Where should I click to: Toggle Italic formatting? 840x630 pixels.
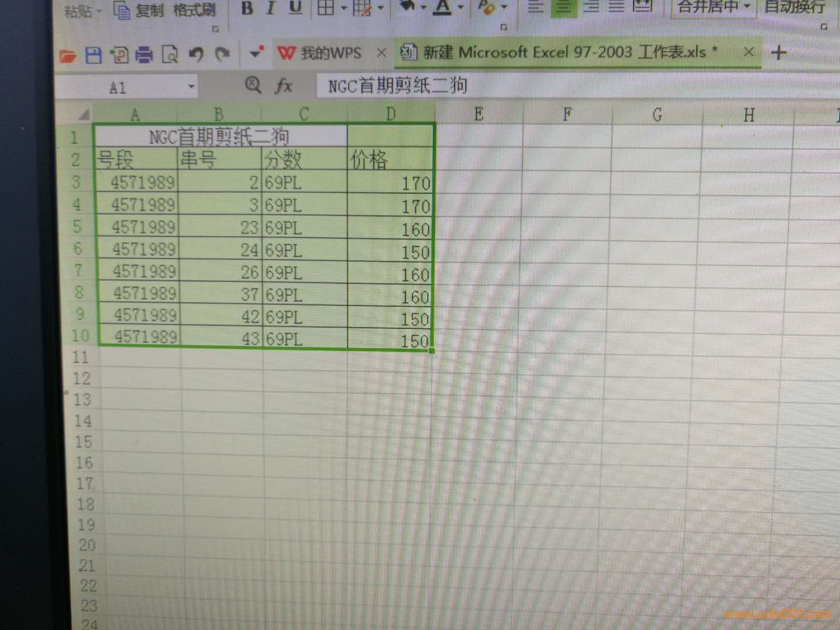271,8
